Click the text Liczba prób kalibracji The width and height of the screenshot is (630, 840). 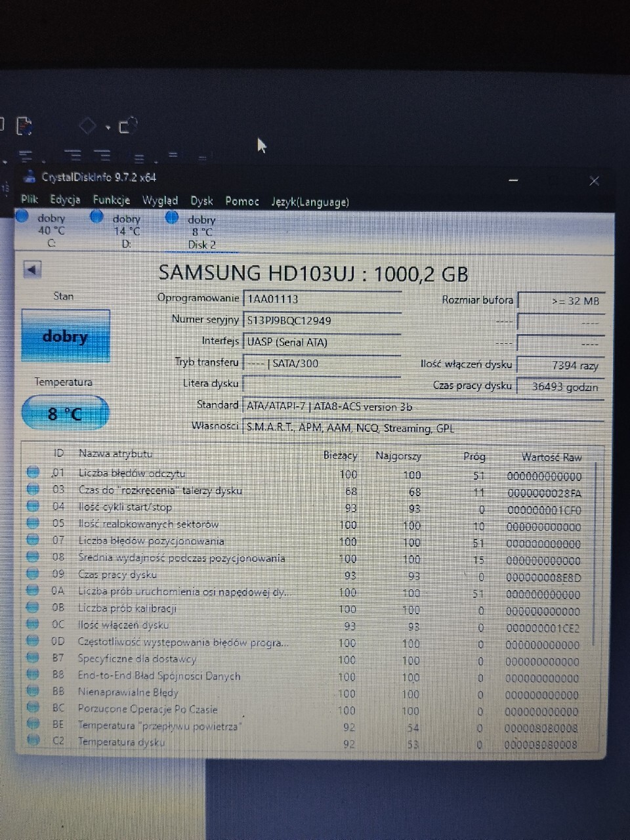(x=127, y=608)
